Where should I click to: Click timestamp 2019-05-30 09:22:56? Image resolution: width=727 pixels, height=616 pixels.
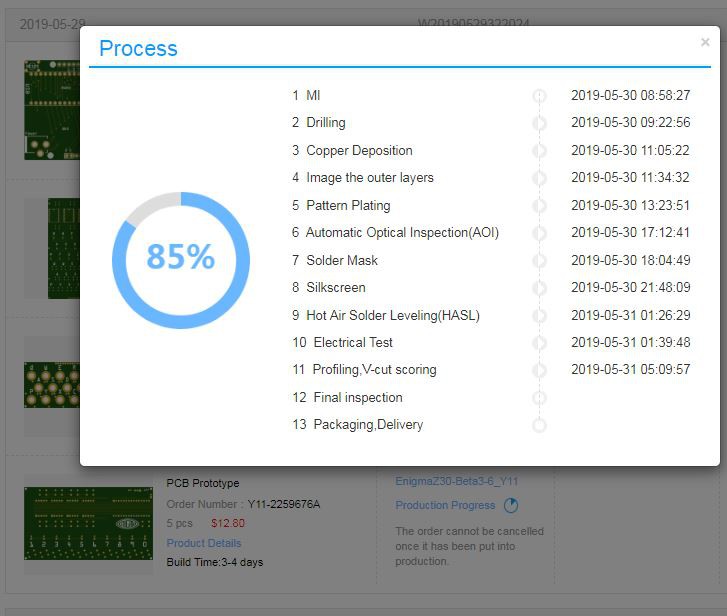631,123
